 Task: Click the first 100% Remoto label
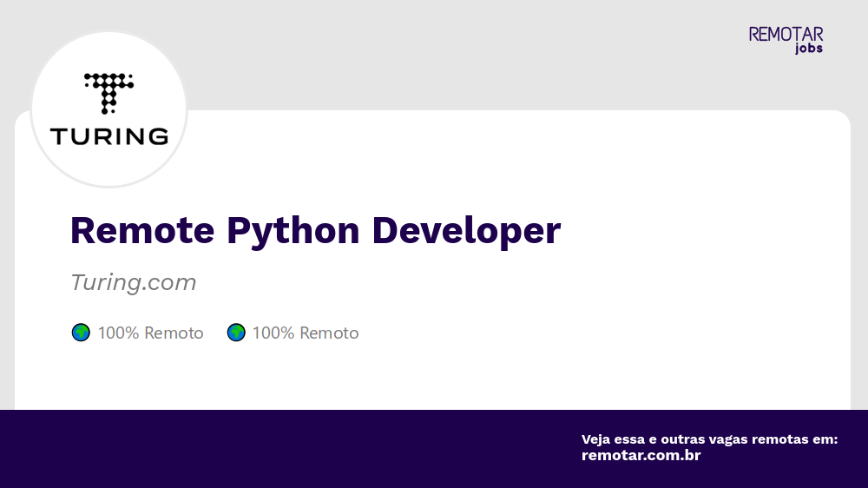point(150,333)
